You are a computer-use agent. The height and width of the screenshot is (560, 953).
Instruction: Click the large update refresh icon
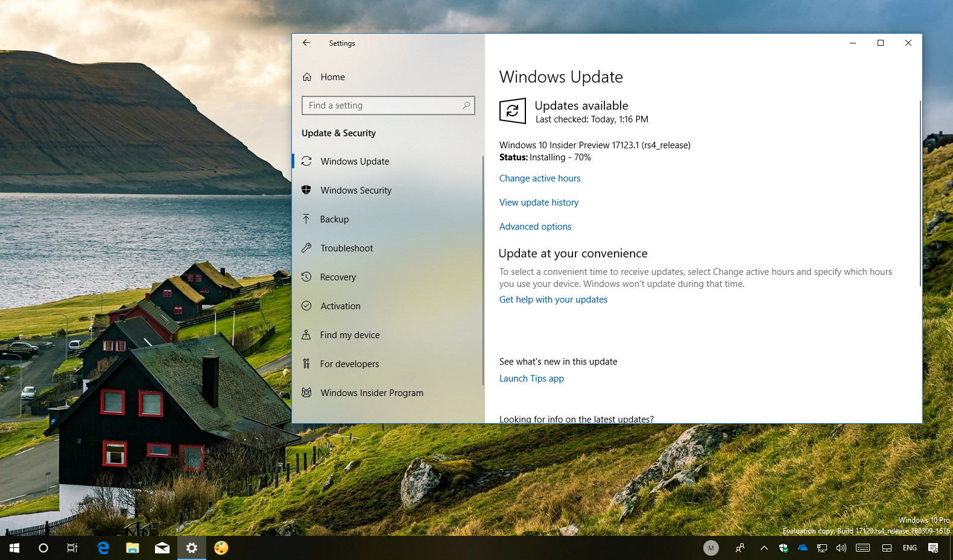(x=513, y=111)
